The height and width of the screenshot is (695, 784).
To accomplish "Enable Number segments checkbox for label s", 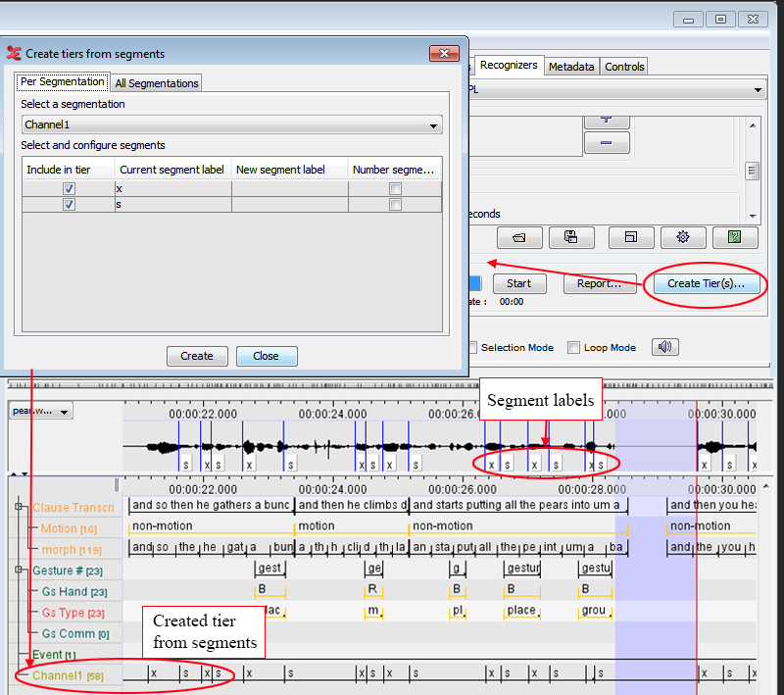I will (x=395, y=205).
